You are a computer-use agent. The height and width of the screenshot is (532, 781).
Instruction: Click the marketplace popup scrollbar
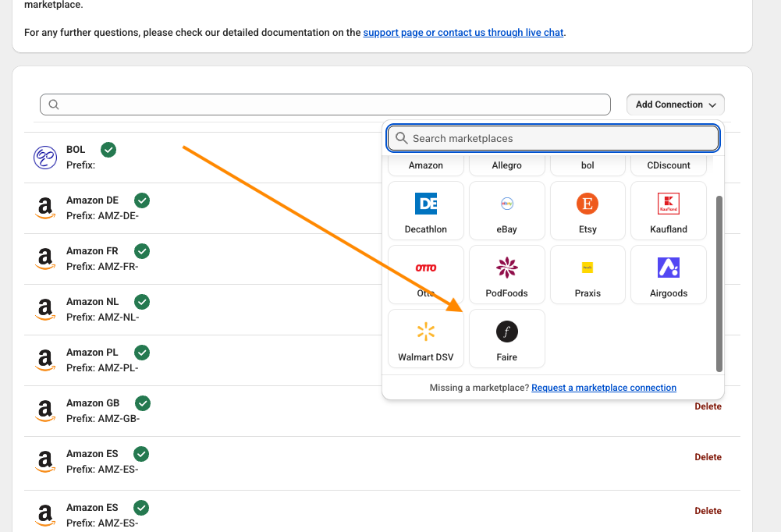tap(719, 284)
